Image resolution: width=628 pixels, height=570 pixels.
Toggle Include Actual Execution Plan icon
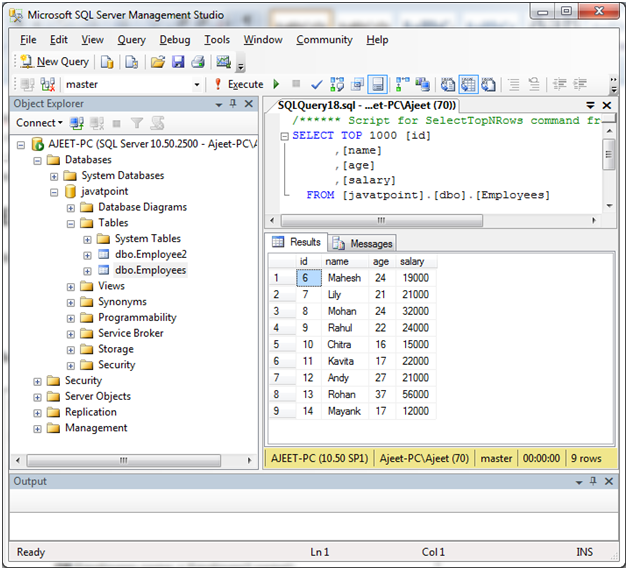pyautogui.click(x=402, y=84)
